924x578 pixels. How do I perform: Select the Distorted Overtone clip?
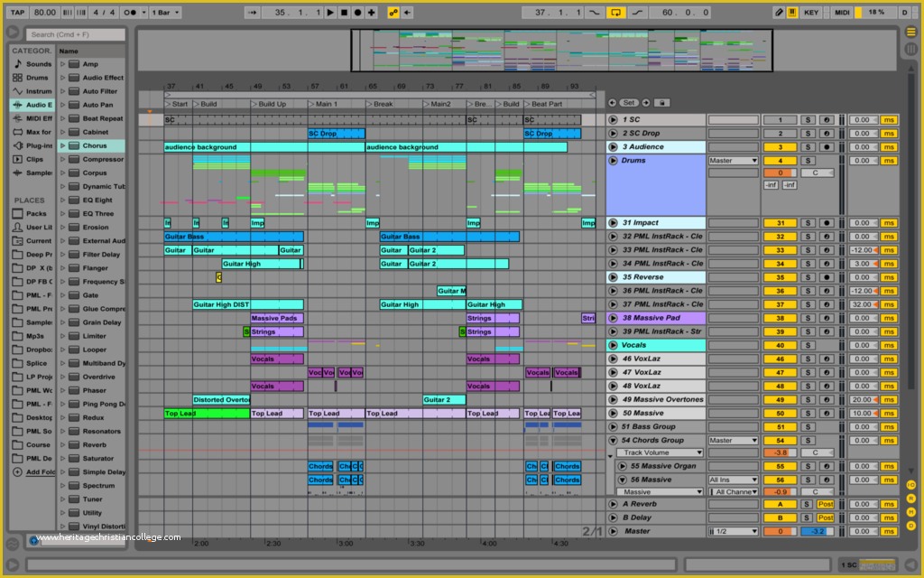[222, 400]
